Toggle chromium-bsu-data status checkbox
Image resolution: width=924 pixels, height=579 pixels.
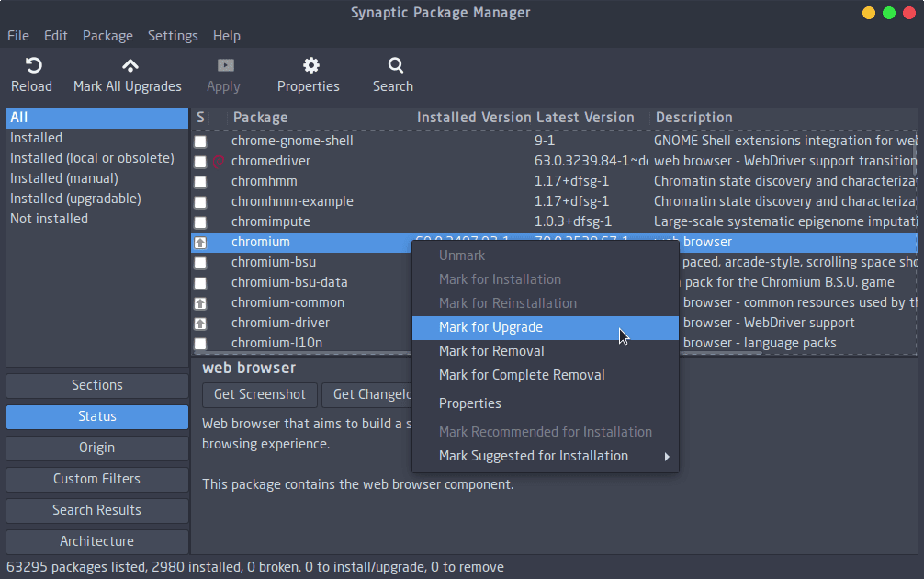(200, 283)
